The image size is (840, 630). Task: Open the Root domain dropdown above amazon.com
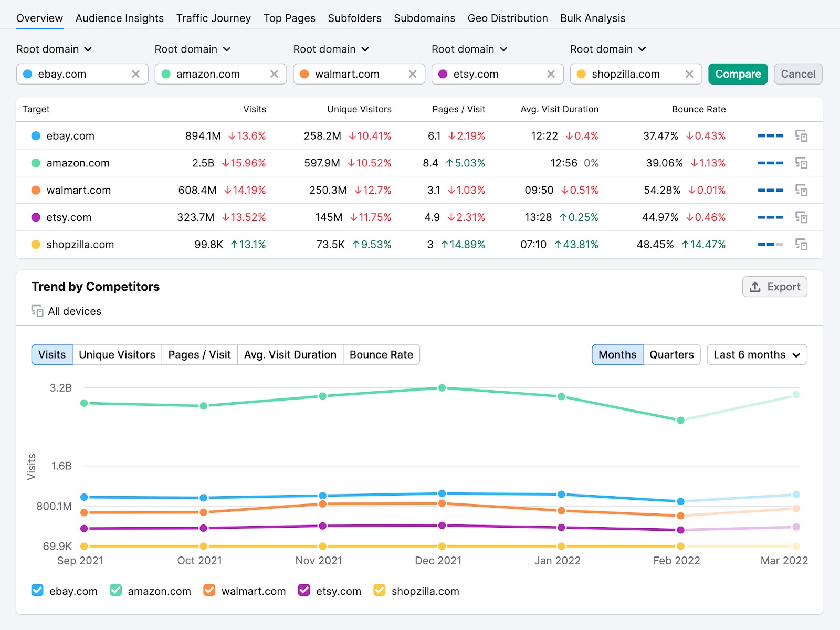pyautogui.click(x=193, y=49)
